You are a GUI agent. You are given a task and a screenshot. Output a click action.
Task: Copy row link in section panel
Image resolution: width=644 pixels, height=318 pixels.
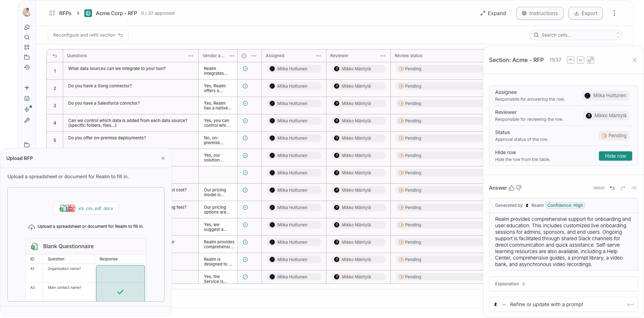point(590,60)
